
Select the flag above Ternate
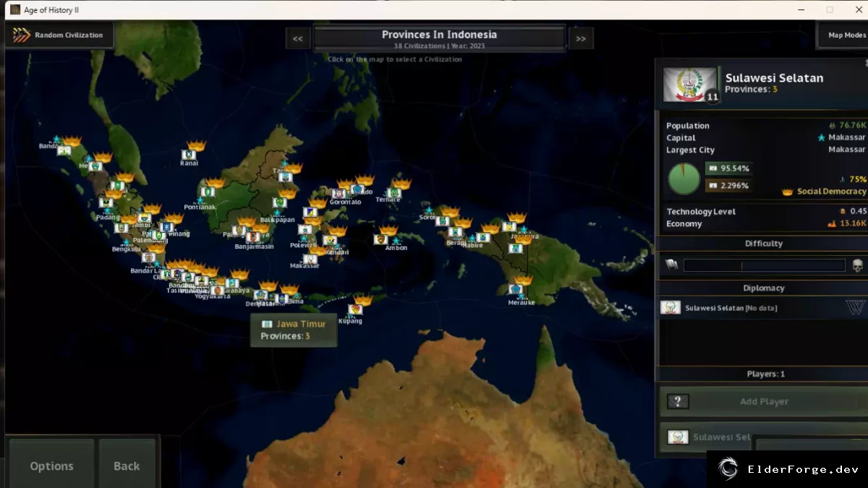coord(393,193)
